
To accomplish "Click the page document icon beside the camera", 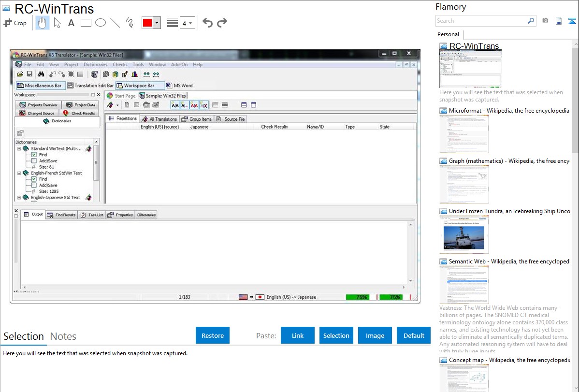I will pyautogui.click(x=559, y=21).
